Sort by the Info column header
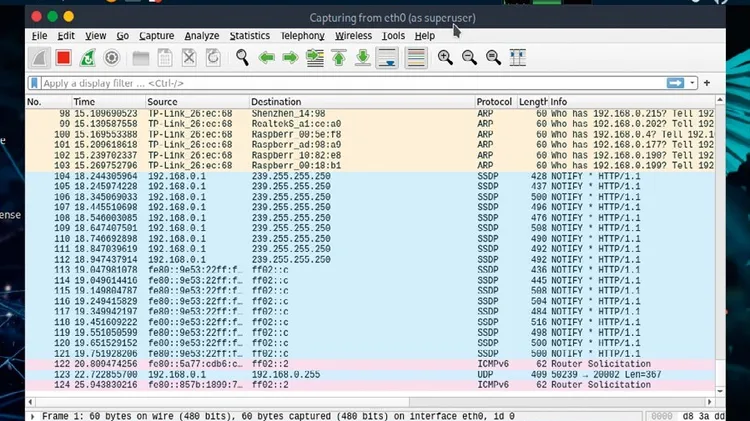Image resolution: width=750 pixels, height=421 pixels. click(x=631, y=102)
